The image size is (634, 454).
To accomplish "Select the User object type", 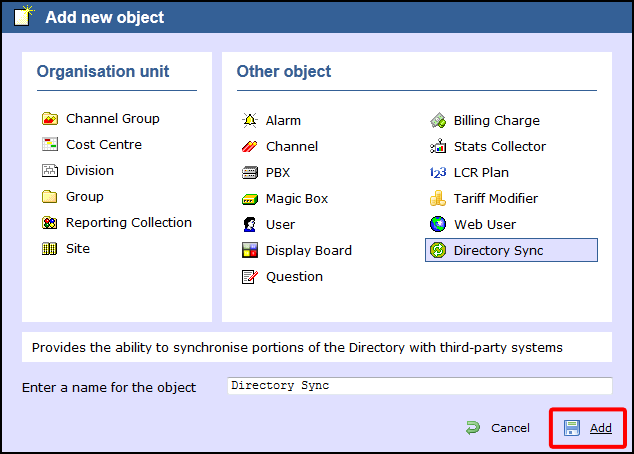I will (280, 225).
